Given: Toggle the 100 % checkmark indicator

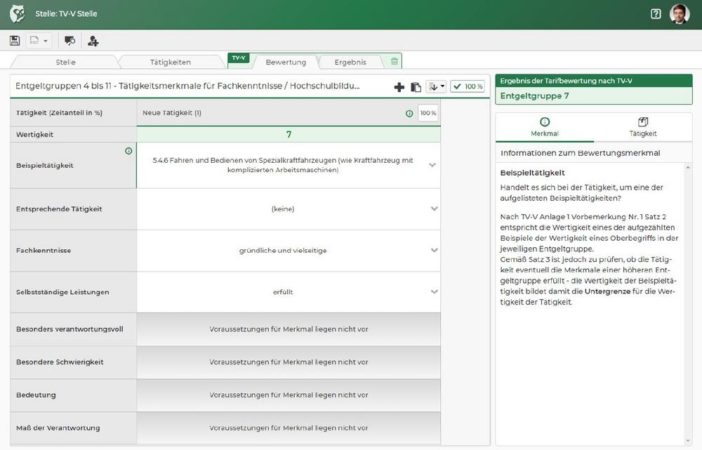Looking at the screenshot, I should (x=467, y=87).
